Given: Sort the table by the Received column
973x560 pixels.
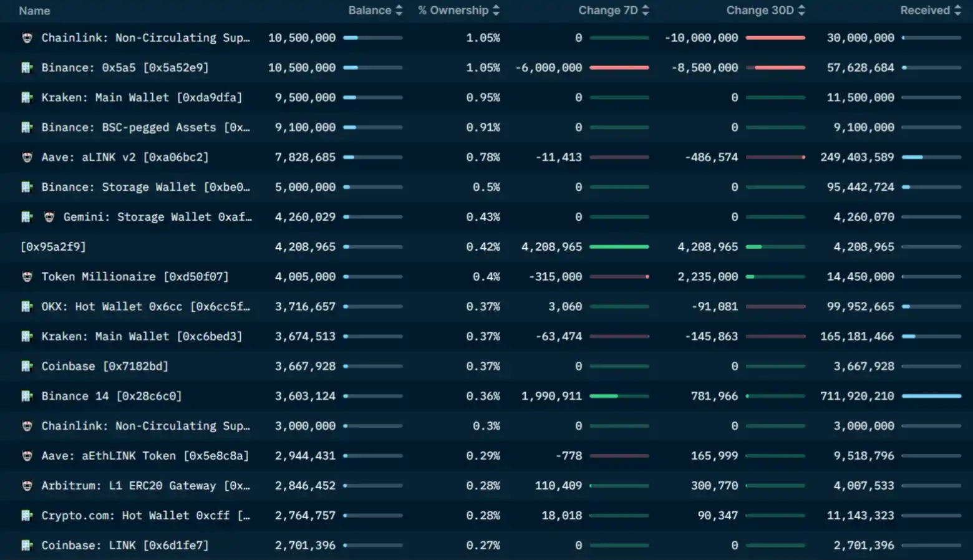Looking at the screenshot, I should pos(931,11).
